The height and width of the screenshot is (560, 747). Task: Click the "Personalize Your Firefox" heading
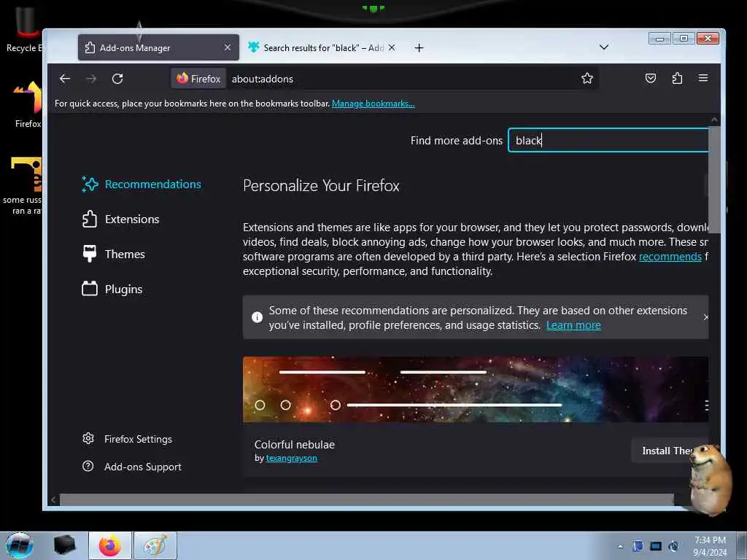pos(321,186)
